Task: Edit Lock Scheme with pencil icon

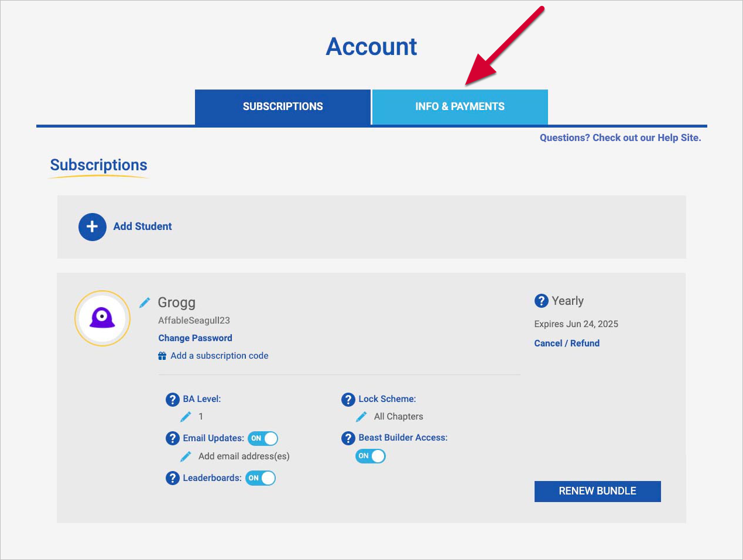Action: [361, 417]
